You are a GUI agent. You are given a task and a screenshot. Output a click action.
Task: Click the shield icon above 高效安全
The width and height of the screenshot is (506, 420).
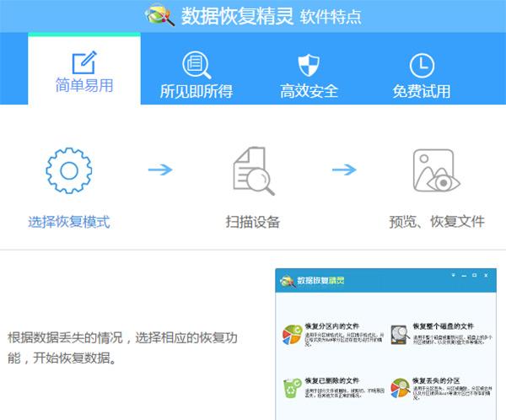309,65
